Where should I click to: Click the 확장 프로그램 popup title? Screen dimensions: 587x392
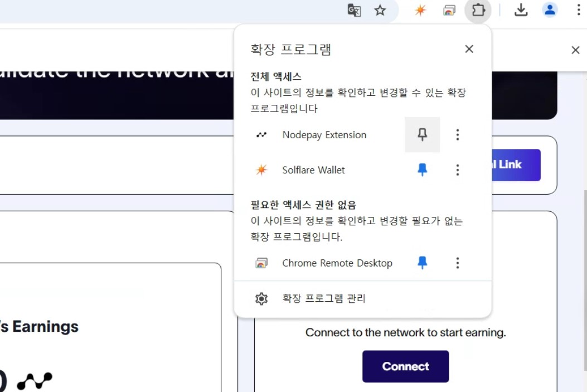[x=290, y=49]
